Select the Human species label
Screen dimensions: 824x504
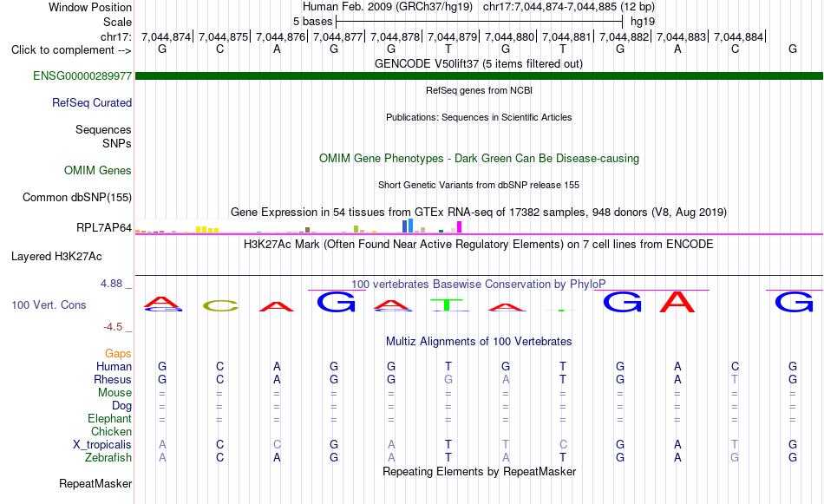pyautogui.click(x=114, y=366)
